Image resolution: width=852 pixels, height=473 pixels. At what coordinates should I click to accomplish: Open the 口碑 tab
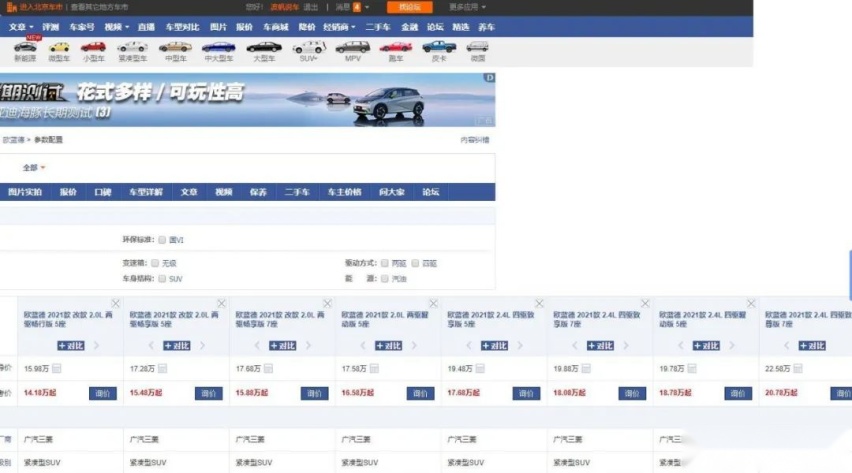coord(103,192)
